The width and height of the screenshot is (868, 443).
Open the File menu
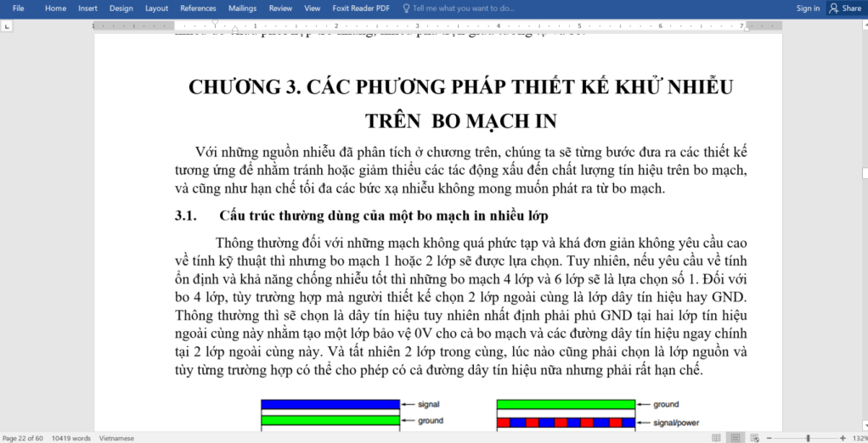[18, 8]
